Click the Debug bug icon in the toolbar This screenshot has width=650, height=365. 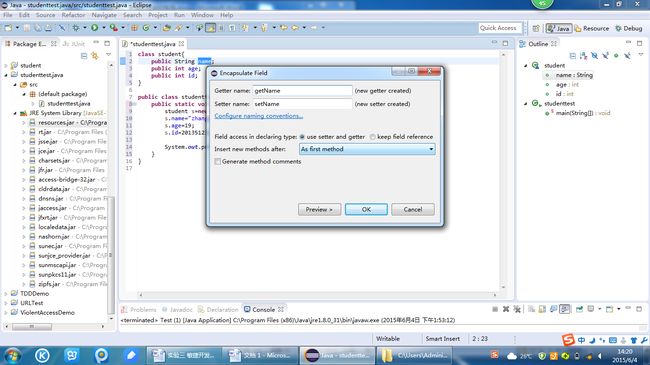coord(75,28)
